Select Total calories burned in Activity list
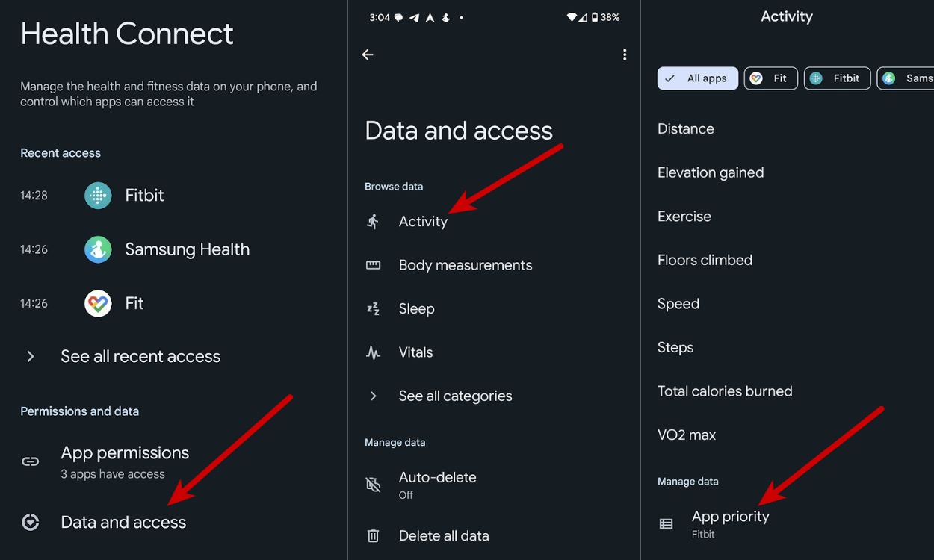The height and width of the screenshot is (560, 934). pos(725,391)
